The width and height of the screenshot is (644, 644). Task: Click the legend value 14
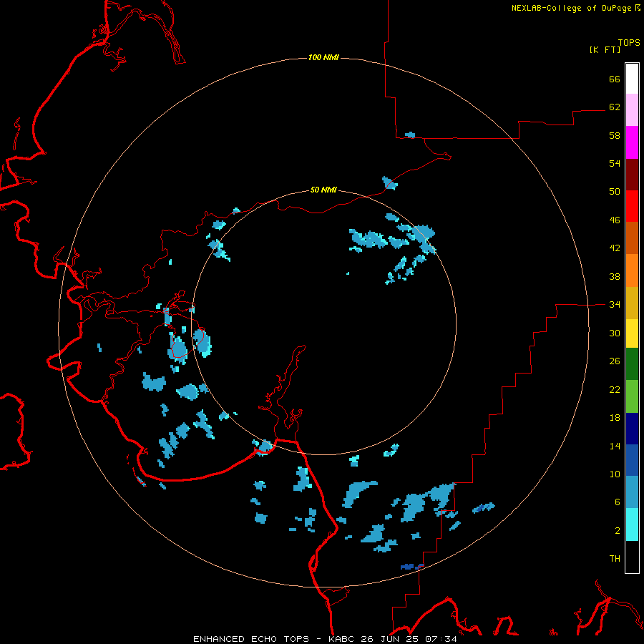tap(615, 446)
